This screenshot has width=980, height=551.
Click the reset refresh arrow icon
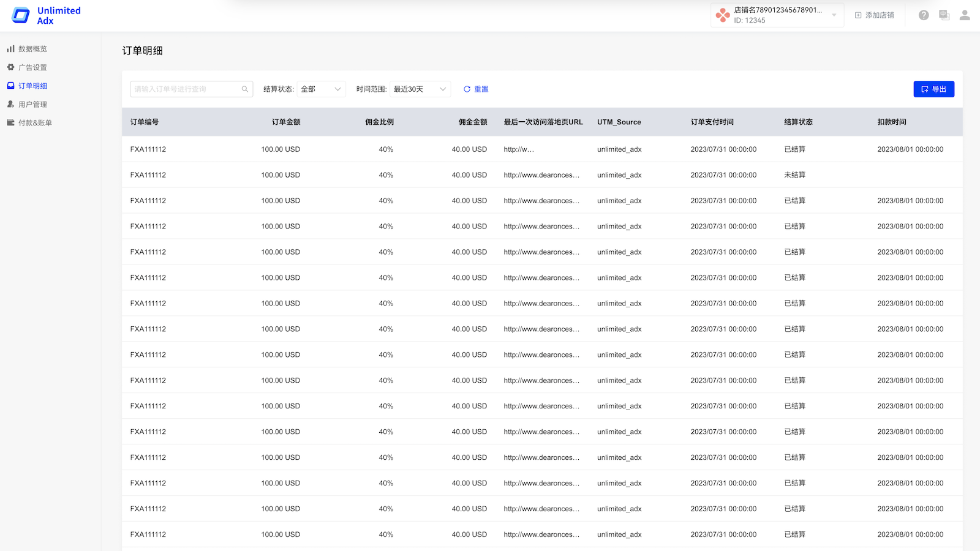click(x=467, y=89)
